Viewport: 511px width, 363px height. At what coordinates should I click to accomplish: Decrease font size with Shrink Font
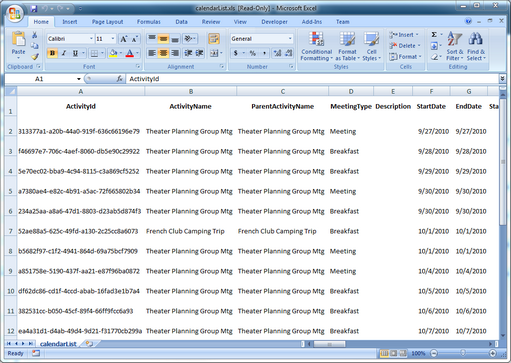(134, 39)
